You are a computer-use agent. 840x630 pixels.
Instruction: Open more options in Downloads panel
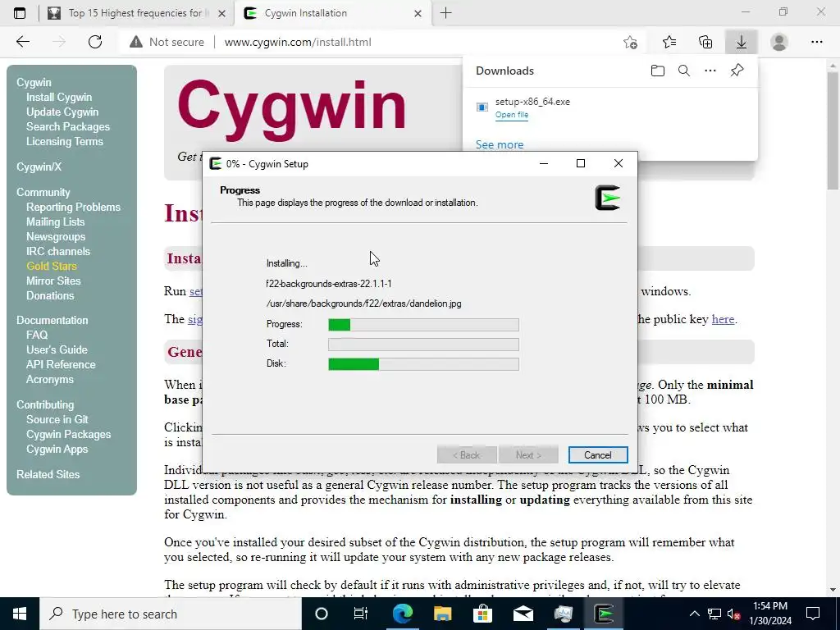(710, 71)
